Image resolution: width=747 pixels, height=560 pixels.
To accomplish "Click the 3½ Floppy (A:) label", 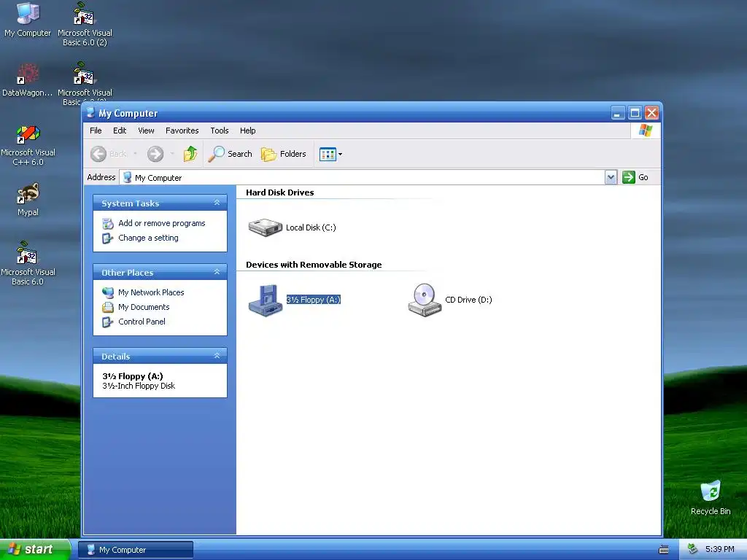I will pyautogui.click(x=314, y=300).
